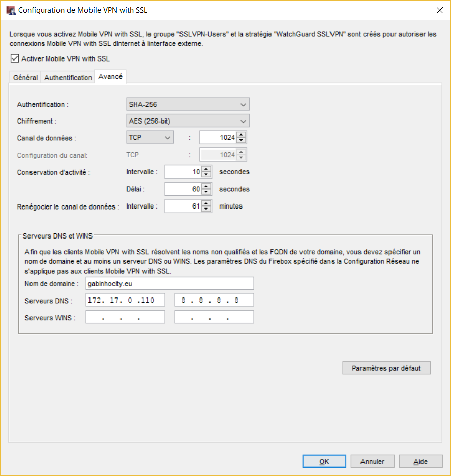Click the WatchGuard icon in title bar
Viewport: 451px width, 476px height.
coord(11,10)
